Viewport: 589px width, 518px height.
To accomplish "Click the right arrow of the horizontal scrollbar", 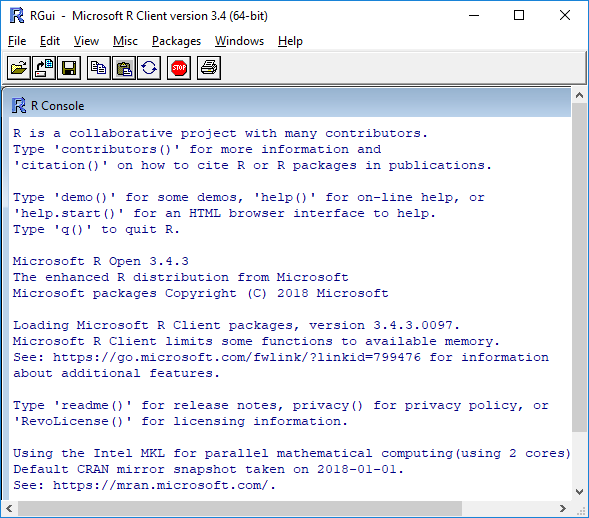I will (x=563, y=509).
